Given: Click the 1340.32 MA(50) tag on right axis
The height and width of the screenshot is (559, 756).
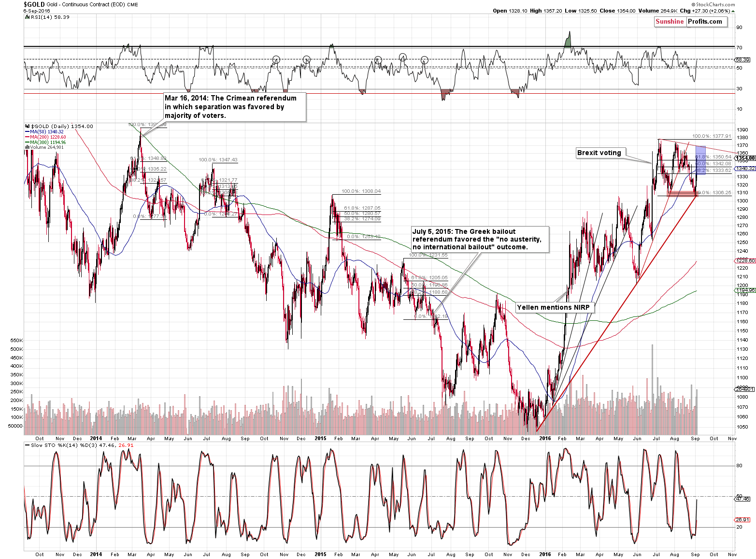Looking at the screenshot, I should coord(745,169).
